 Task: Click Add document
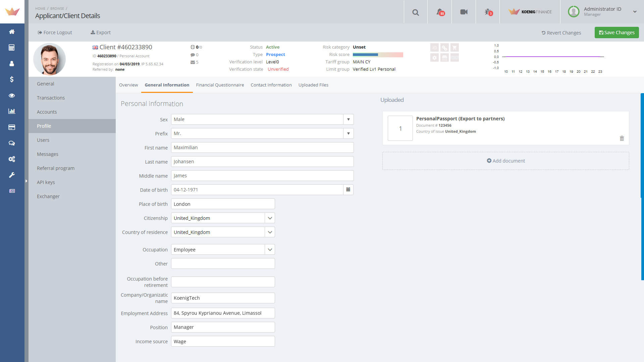point(506,161)
